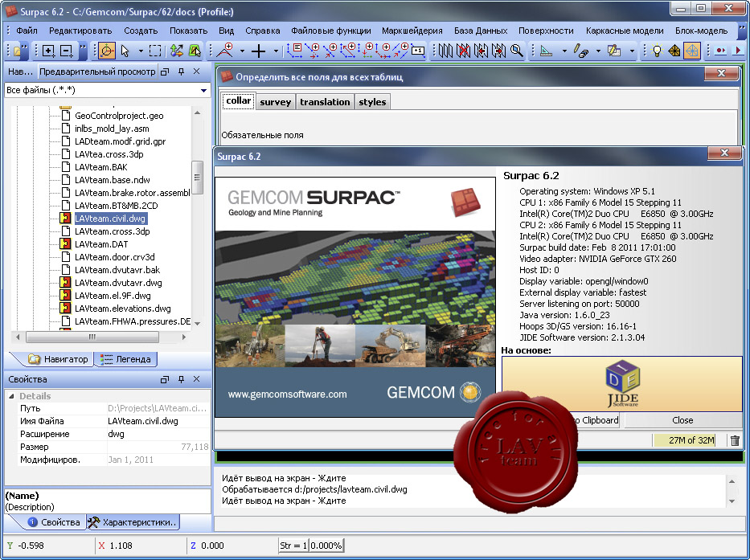750x560 pixels.
Task: Close the 'Определить все поля' dialog
Action: click(x=721, y=73)
